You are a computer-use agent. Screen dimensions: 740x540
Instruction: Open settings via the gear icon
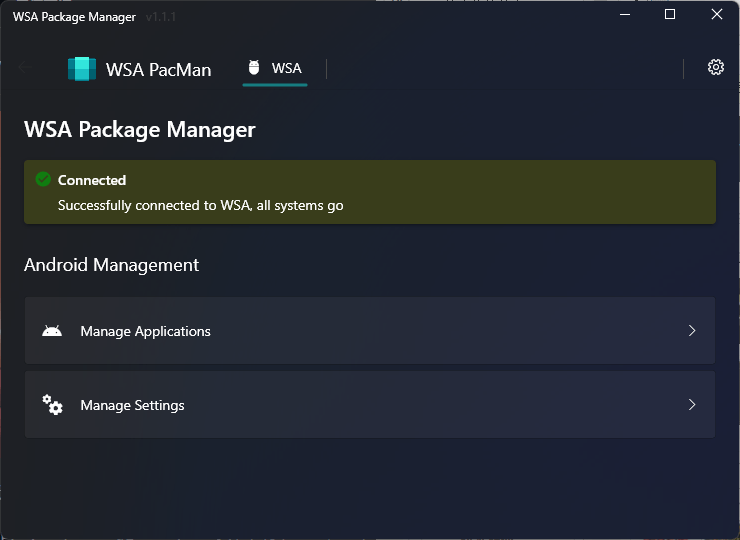pos(715,68)
